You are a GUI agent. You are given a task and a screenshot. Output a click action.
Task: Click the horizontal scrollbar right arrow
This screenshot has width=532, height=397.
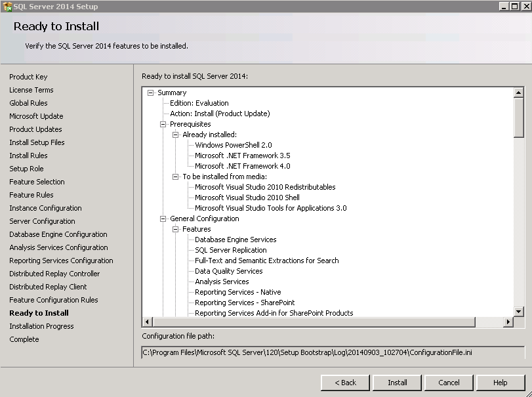[508, 322]
